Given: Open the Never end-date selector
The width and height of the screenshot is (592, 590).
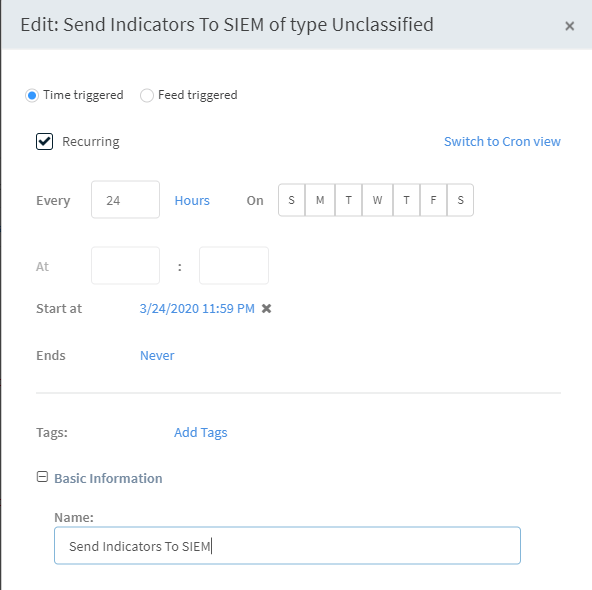Looking at the screenshot, I should tap(157, 356).
